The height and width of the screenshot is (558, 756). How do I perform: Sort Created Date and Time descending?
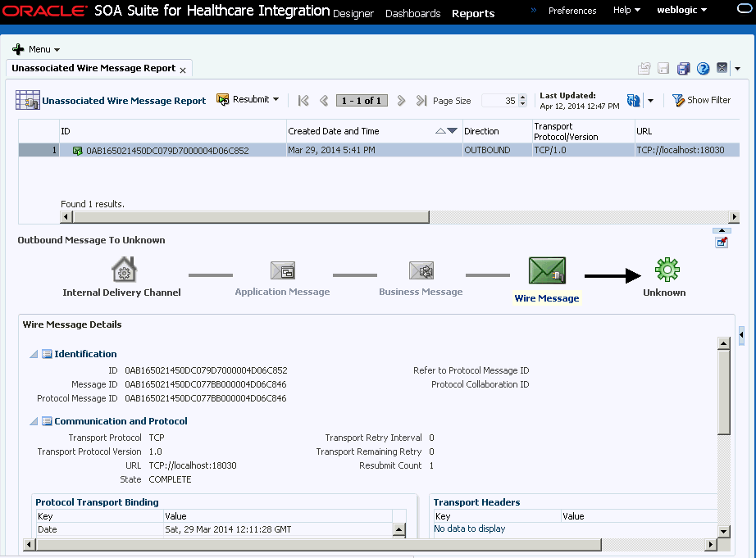452,130
